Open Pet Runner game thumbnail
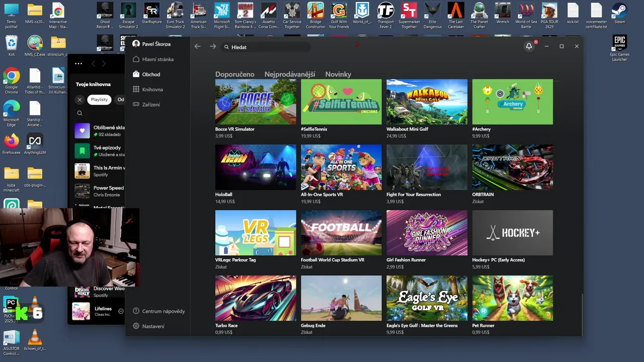The width and height of the screenshot is (644, 362). point(512,298)
